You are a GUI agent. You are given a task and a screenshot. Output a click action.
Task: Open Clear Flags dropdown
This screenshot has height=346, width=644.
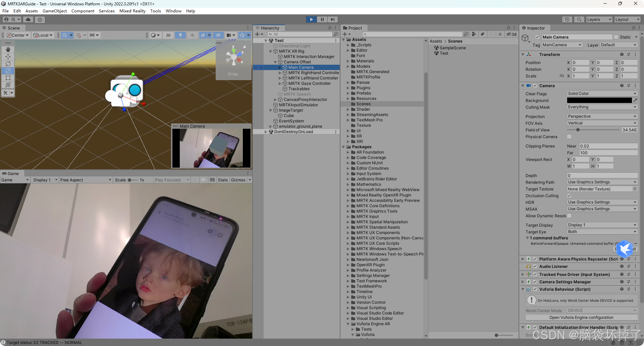point(602,94)
